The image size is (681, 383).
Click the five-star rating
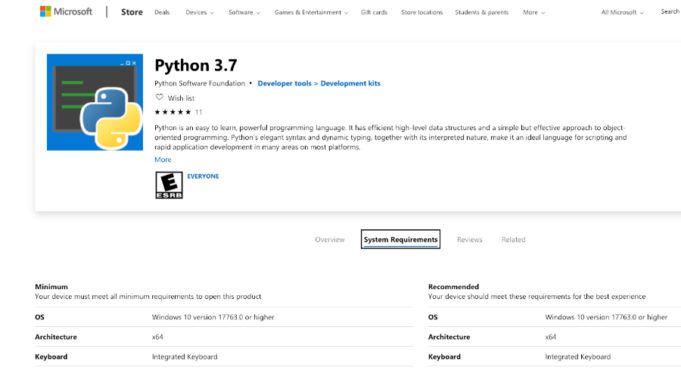173,112
